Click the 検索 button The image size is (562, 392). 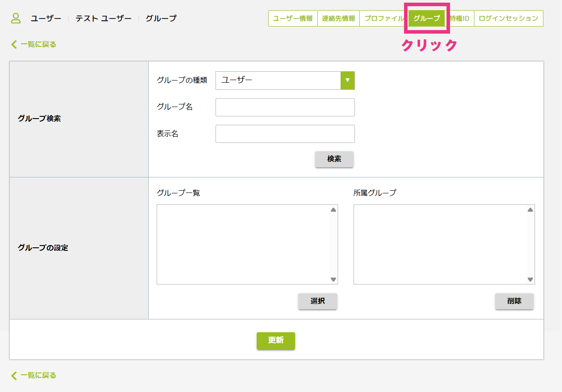[x=334, y=159]
